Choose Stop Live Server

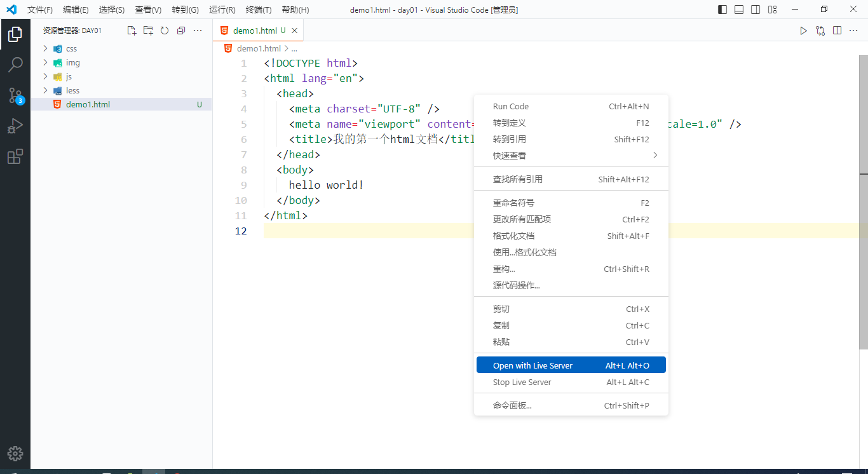[x=571, y=382]
